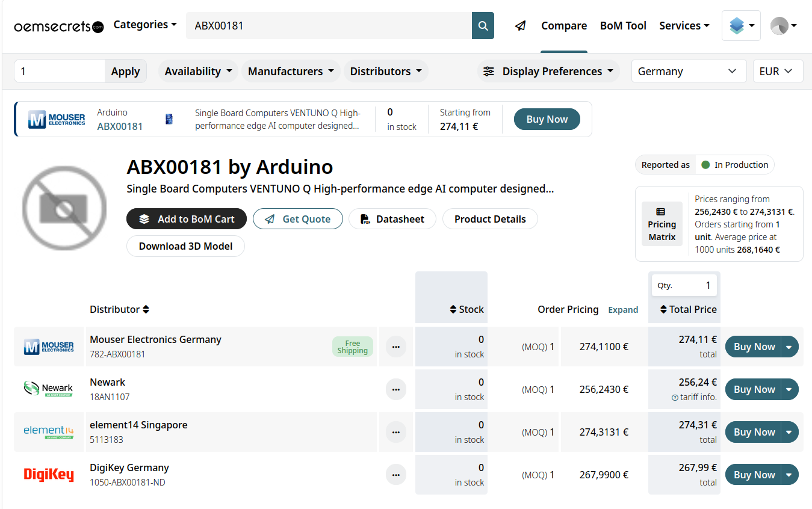
Task: Click the Qty. field above Total Price
Action: [684, 285]
